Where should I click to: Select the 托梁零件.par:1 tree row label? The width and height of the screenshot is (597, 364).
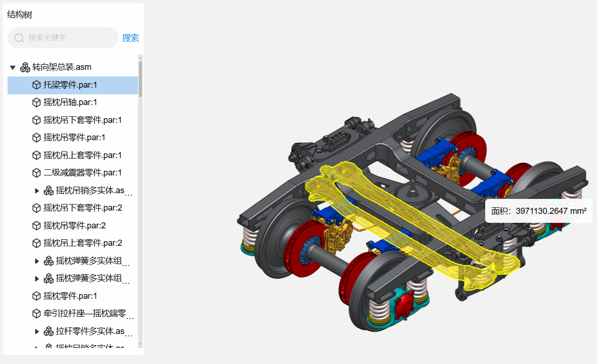point(70,85)
